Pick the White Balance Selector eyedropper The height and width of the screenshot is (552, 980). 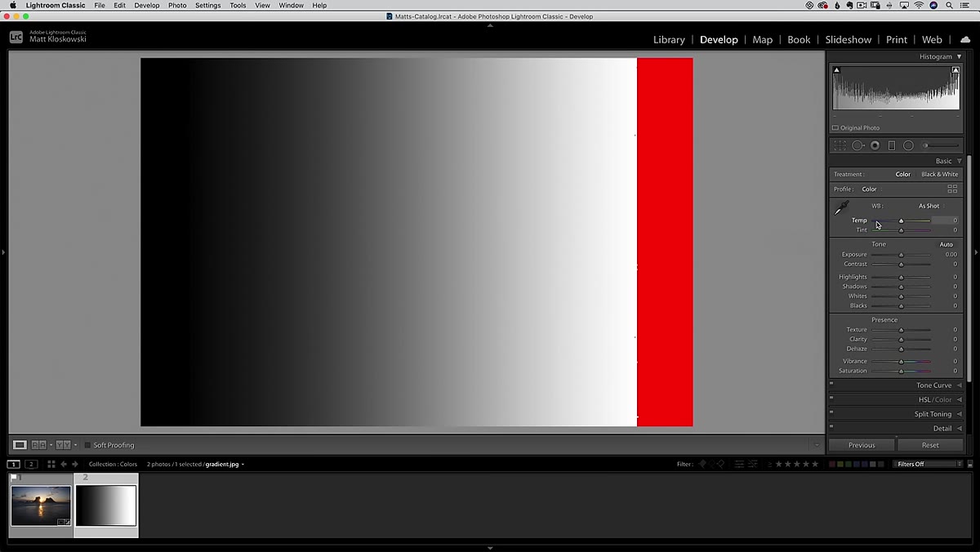pos(842,208)
